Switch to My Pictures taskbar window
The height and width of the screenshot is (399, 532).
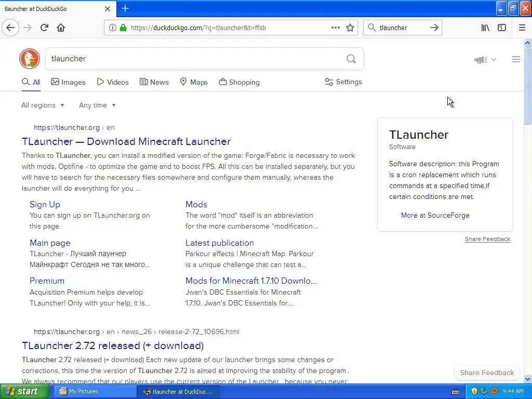click(x=95, y=392)
